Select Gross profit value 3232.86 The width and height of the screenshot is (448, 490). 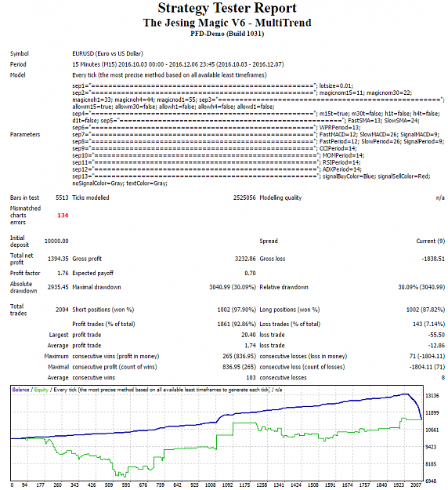245,259
